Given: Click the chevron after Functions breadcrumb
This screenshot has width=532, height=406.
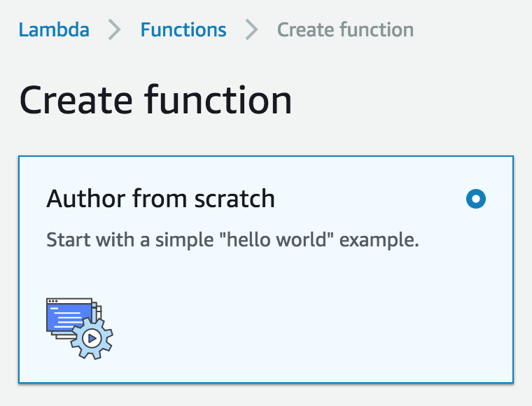Looking at the screenshot, I should tap(252, 30).
